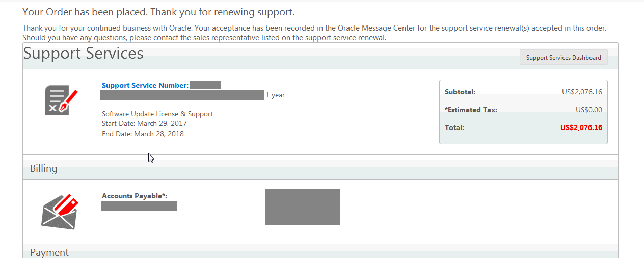The width and height of the screenshot is (644, 258).
Task: Click the Billing section header
Action: tap(44, 168)
